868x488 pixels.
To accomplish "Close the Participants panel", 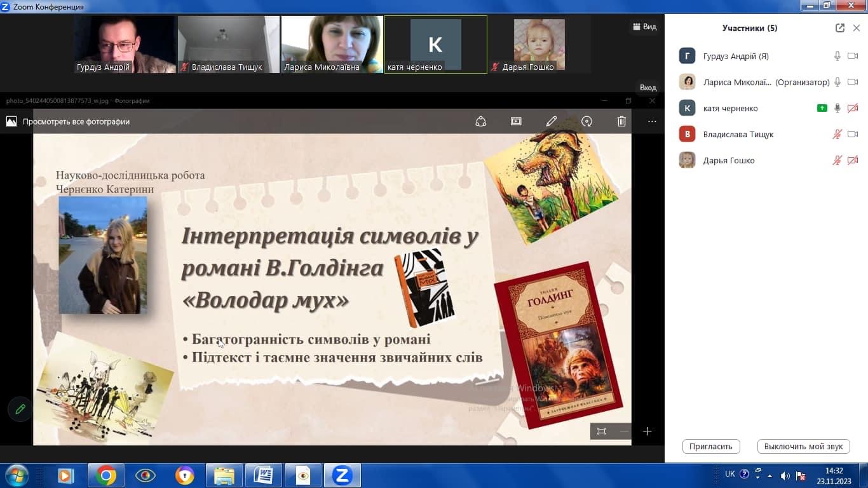I will coord(857,28).
